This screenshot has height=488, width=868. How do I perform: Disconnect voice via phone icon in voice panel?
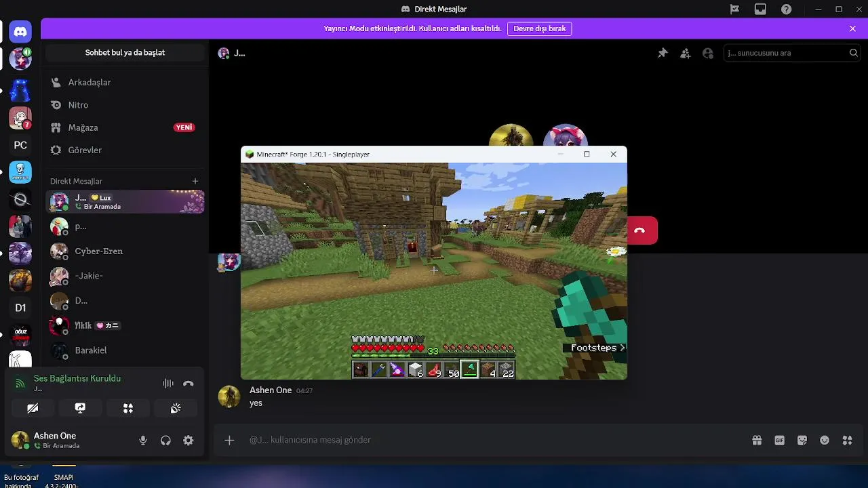click(189, 383)
